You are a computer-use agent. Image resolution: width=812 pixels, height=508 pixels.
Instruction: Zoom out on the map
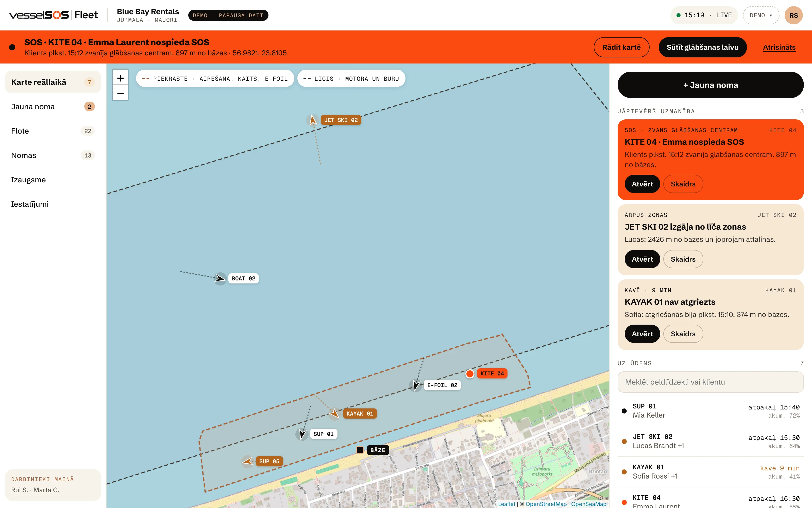(121, 93)
